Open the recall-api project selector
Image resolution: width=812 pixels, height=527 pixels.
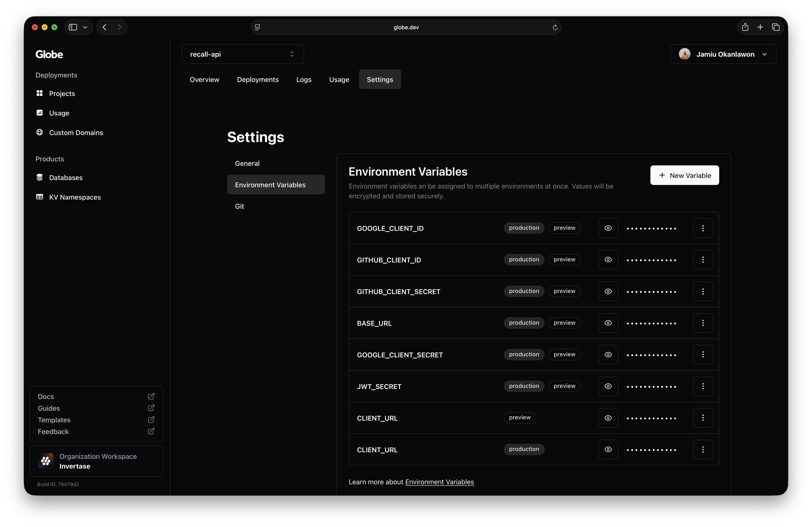pos(242,54)
